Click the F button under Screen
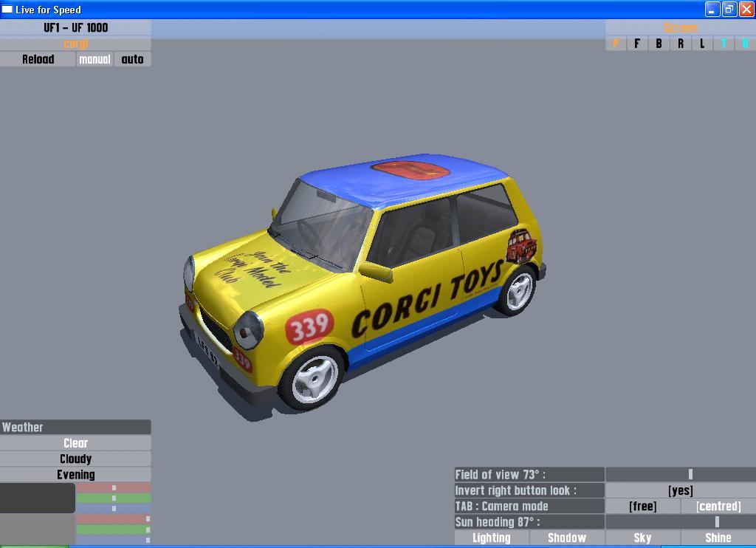Viewport: 756px width, 548px height. [637, 44]
